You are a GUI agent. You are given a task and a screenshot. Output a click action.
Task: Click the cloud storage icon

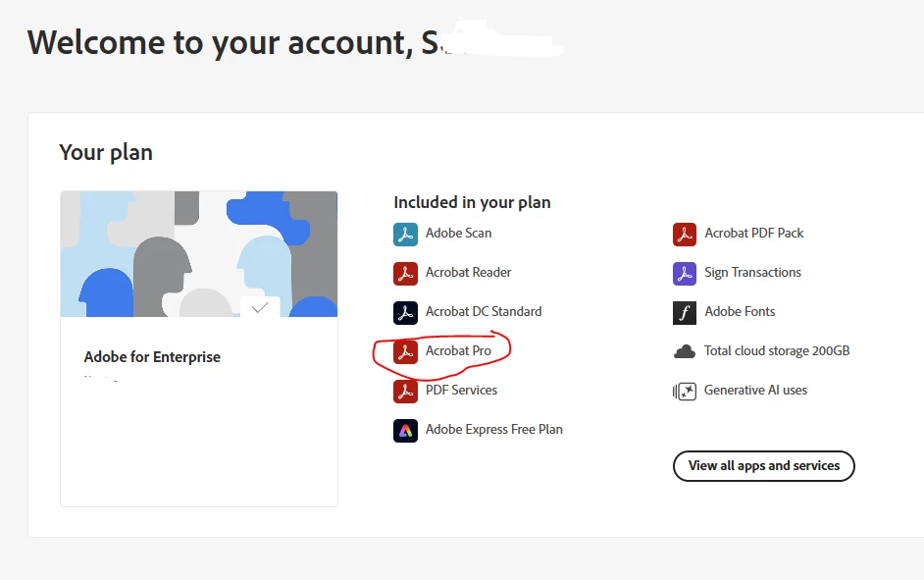[x=685, y=352]
